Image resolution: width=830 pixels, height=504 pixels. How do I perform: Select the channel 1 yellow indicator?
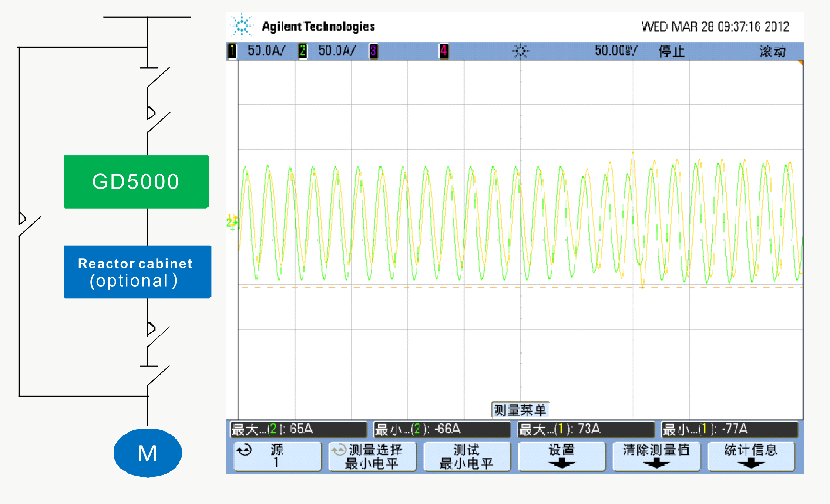[232, 51]
